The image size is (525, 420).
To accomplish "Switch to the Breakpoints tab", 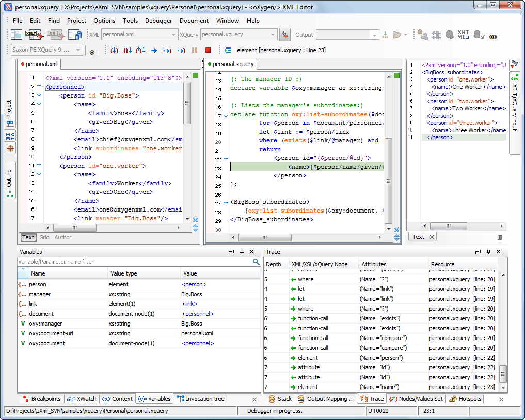I will (x=42, y=399).
